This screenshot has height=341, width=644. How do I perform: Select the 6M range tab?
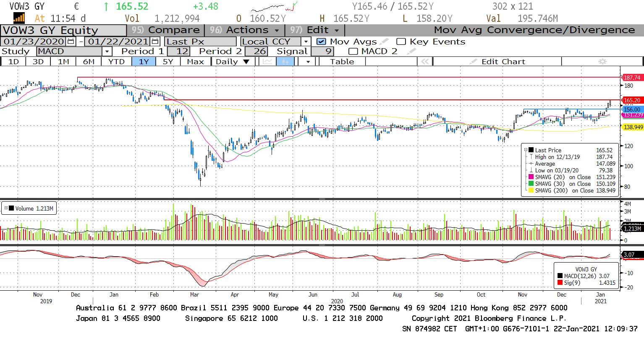89,62
